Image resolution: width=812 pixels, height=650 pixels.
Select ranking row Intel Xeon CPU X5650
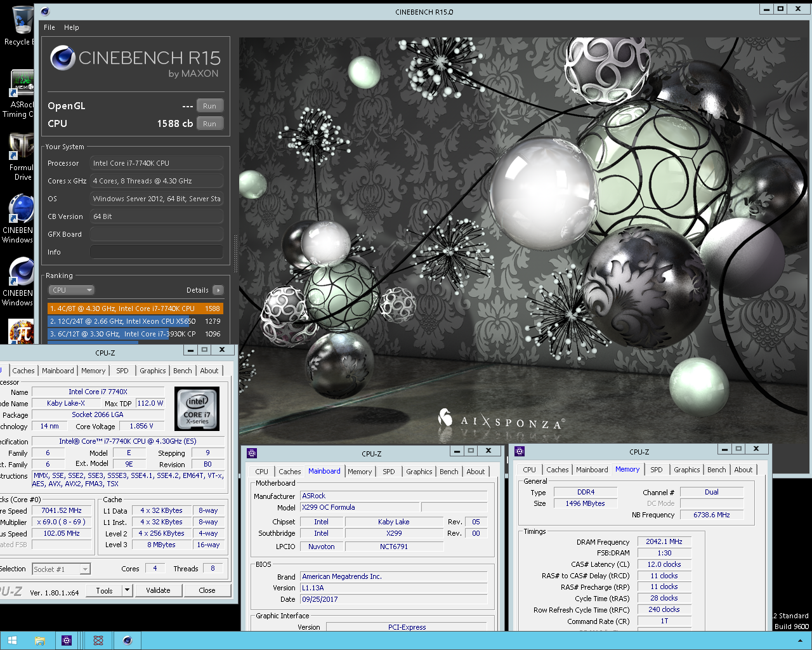[x=135, y=321]
